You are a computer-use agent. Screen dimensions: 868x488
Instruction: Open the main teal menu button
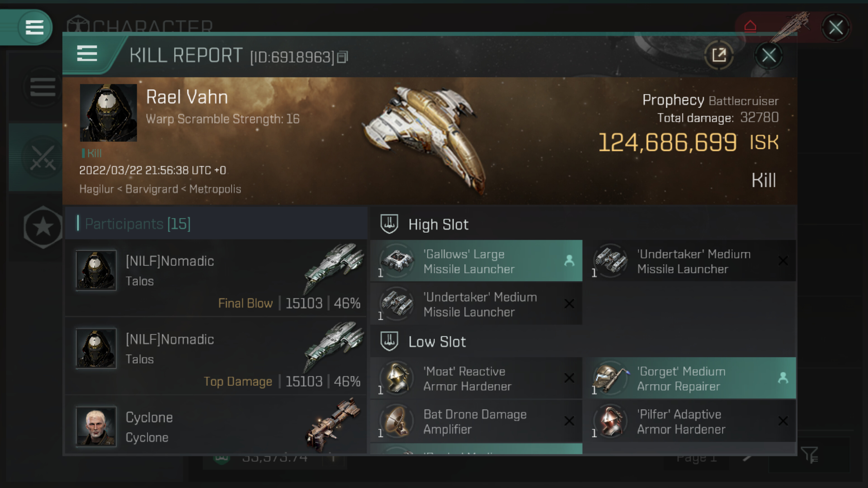34,27
